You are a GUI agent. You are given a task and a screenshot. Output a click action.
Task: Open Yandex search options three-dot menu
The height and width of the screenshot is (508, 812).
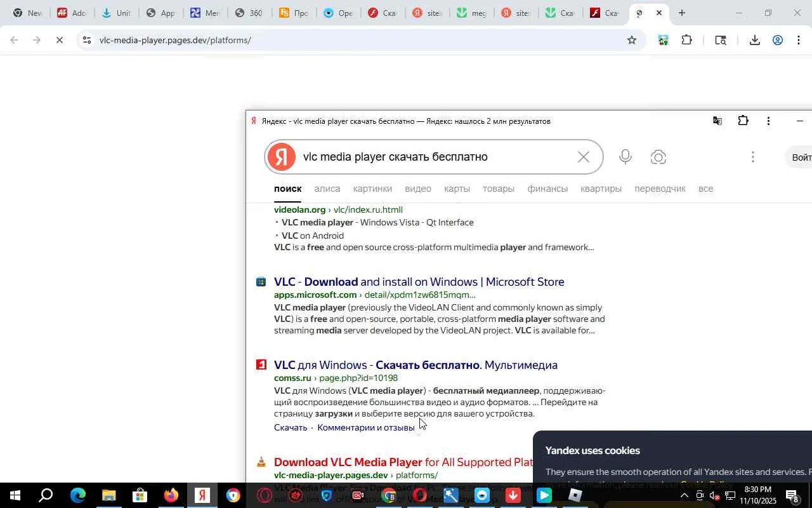[753, 157]
